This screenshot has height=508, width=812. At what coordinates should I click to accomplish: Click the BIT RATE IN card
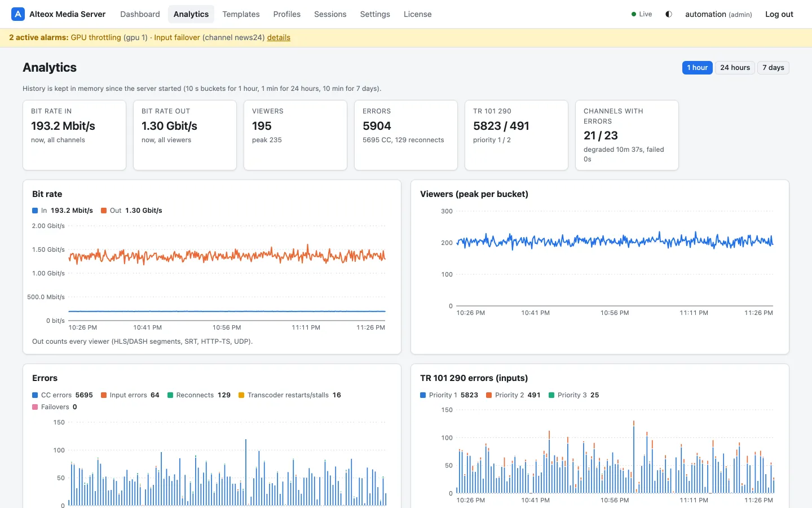pyautogui.click(x=74, y=135)
